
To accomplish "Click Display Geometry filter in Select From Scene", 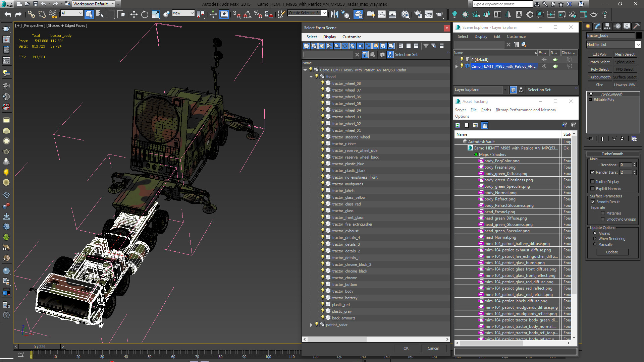I will pyautogui.click(x=306, y=46).
